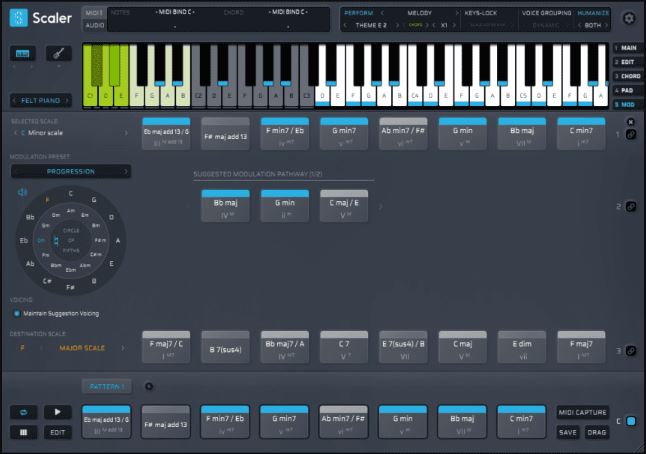Add a new pattern with plus icon
This screenshot has height=454, width=646.
click(149, 386)
